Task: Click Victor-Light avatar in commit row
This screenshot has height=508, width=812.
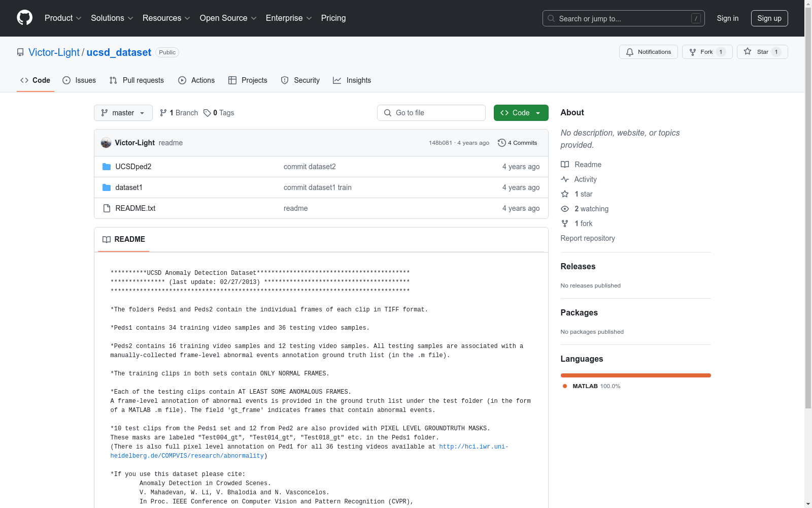Action: tap(106, 143)
